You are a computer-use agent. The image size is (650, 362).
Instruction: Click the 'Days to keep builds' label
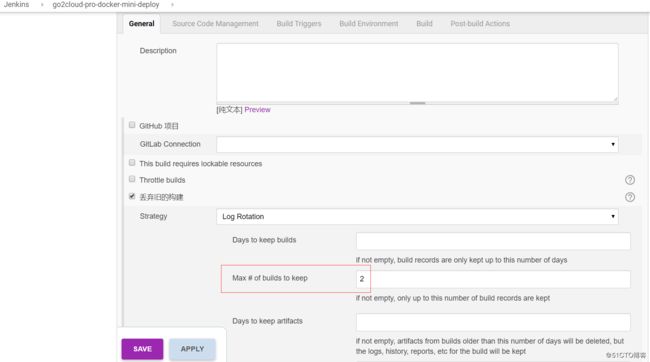(x=264, y=240)
